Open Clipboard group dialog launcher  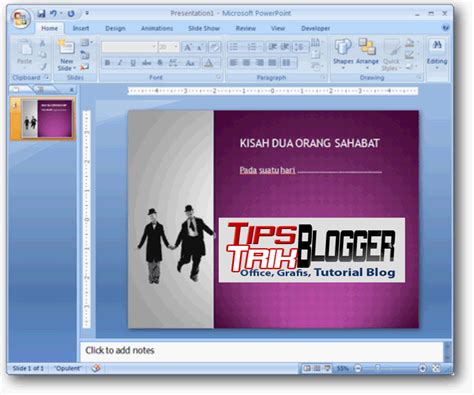pos(47,77)
